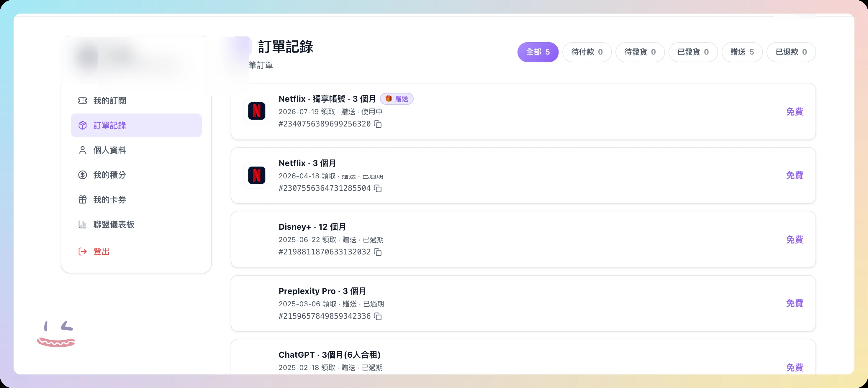
Task: Open Preplexity Pro · 3 個月 order title
Action: [322, 291]
